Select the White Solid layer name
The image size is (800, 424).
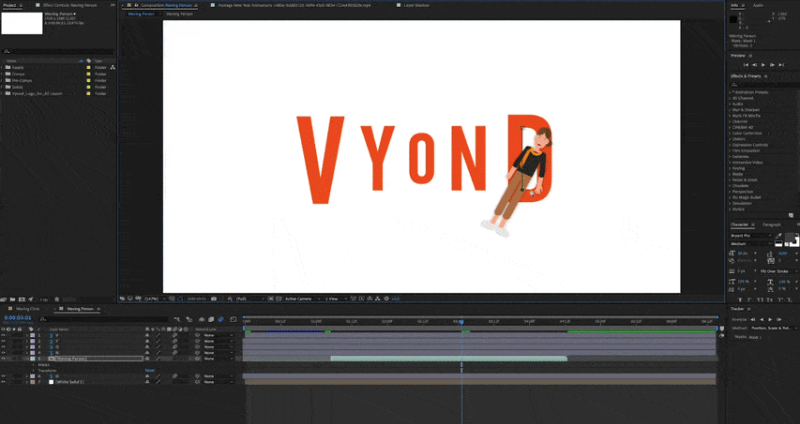coord(70,382)
